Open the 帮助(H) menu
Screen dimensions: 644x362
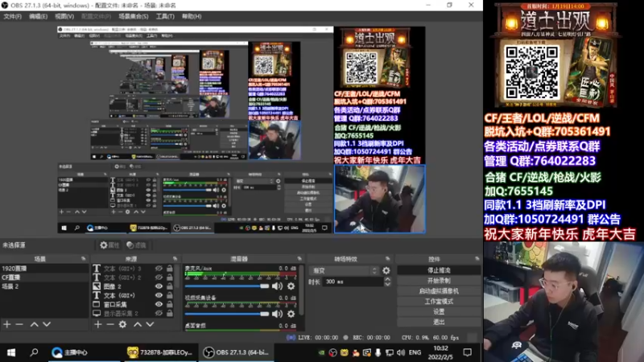tap(192, 16)
